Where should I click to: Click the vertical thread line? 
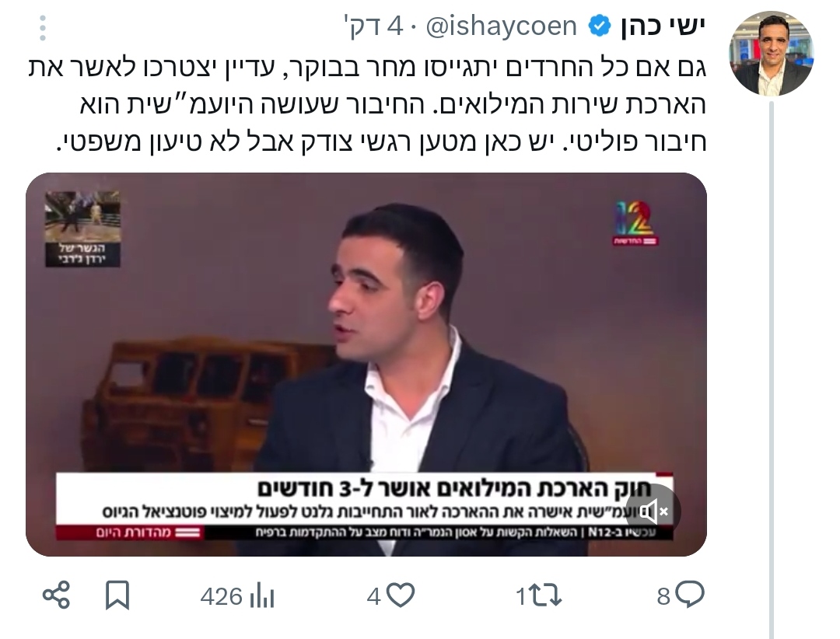coord(772,369)
